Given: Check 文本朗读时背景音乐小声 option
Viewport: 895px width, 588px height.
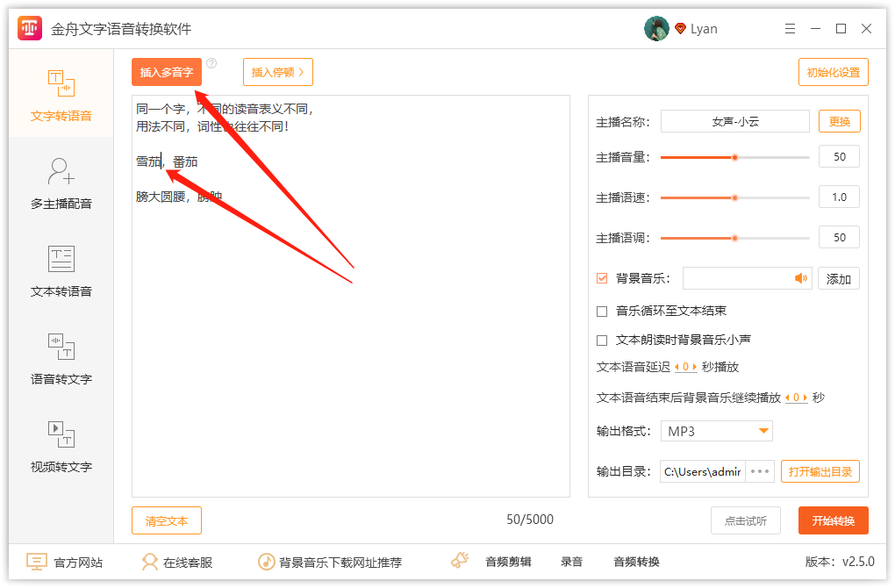Looking at the screenshot, I should point(602,339).
